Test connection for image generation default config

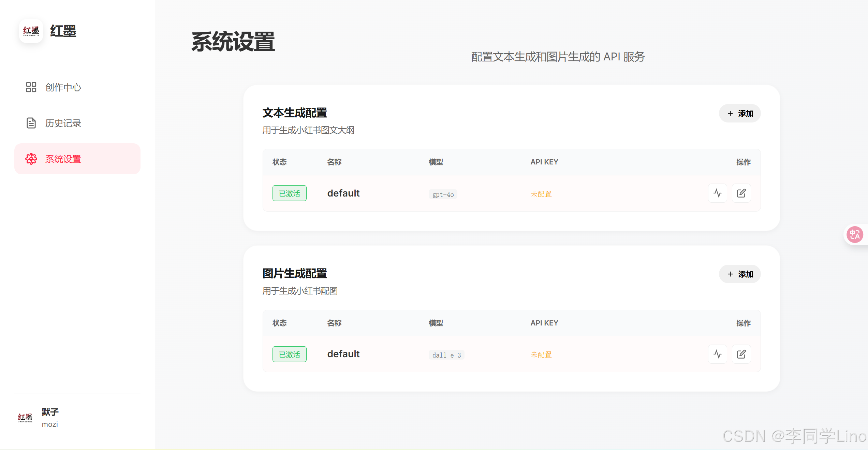pyautogui.click(x=718, y=354)
